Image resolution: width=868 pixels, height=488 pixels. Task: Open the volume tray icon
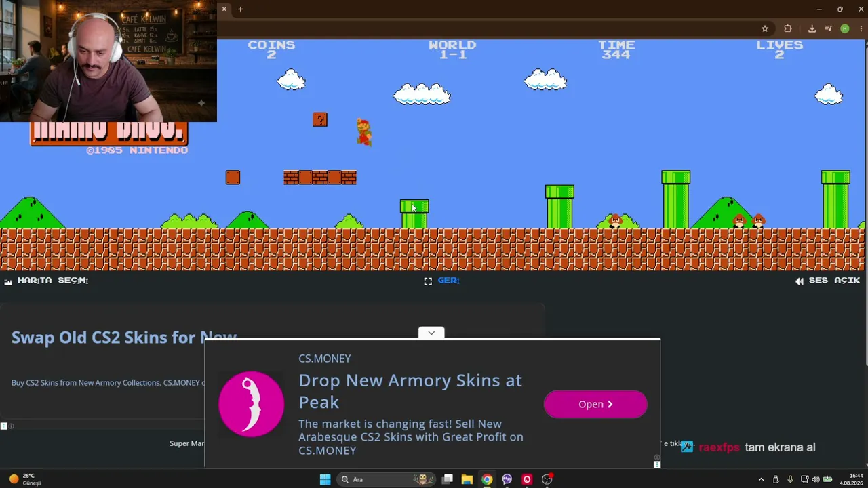click(x=816, y=479)
